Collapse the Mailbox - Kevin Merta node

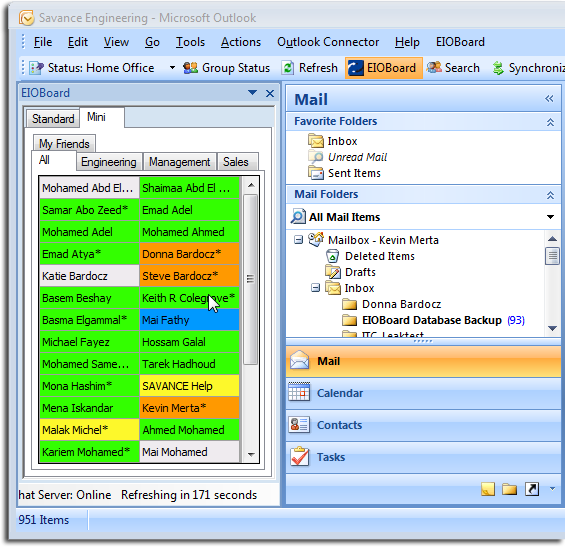tap(298, 240)
